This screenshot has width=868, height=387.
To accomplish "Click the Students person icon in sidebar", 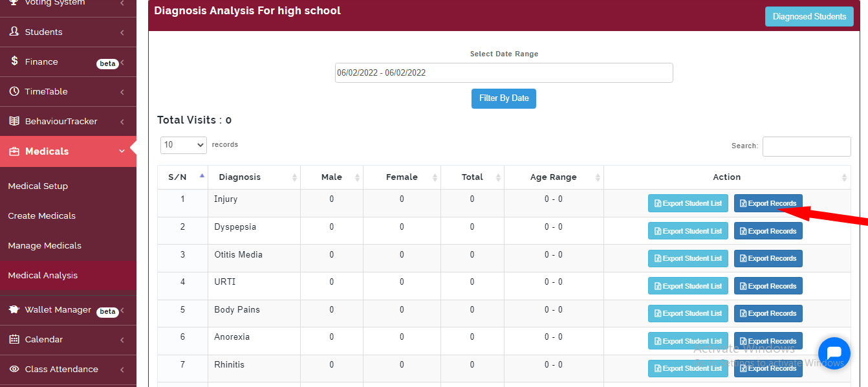I will pos(14,32).
